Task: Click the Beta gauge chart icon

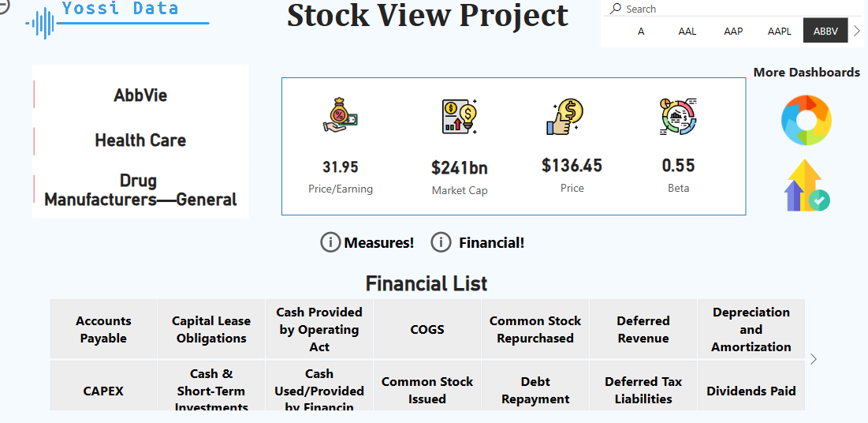Action: [678, 116]
